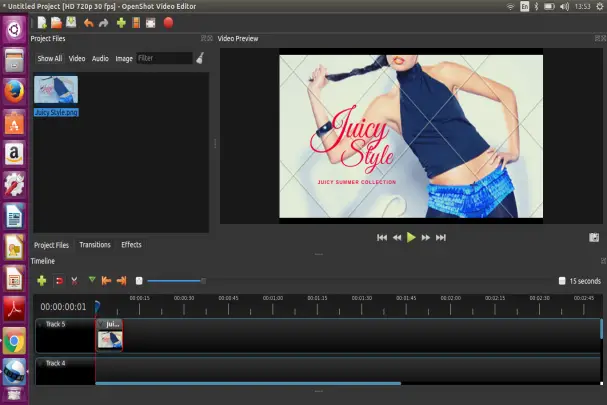Click the Files manager launcher icon
Viewport: 607px width, 405px height.
(14, 60)
